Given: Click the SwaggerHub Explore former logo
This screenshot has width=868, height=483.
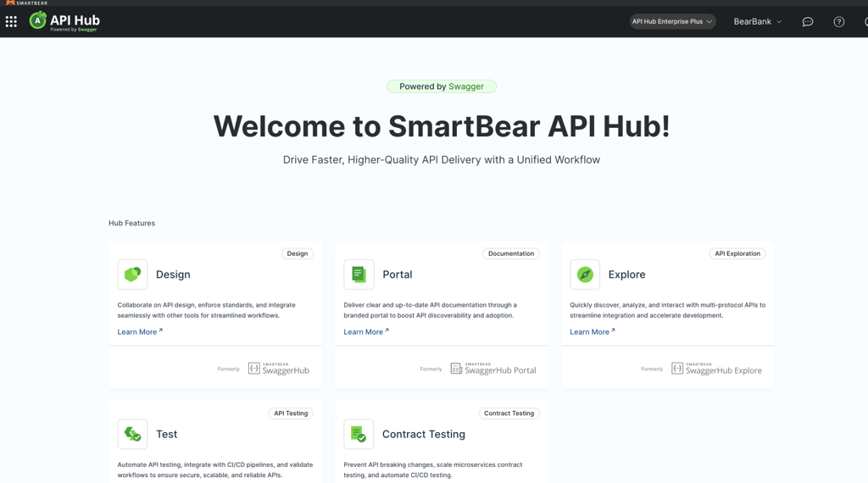Looking at the screenshot, I should coord(716,369).
